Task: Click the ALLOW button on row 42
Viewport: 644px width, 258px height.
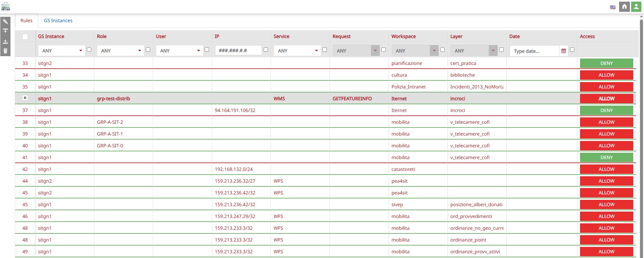Action: coord(606,169)
